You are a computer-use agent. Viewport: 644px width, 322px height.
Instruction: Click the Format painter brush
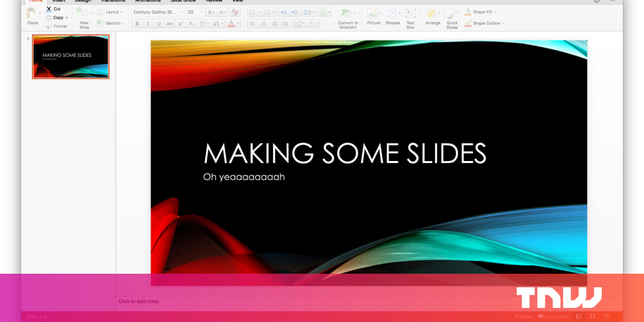click(x=49, y=26)
